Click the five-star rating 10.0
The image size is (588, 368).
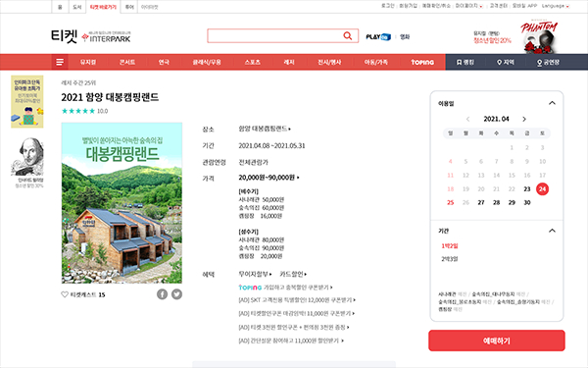pyautogui.click(x=84, y=111)
